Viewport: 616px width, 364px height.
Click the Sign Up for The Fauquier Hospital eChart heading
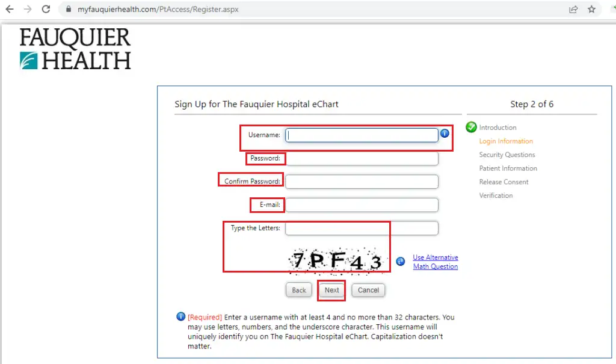256,104
